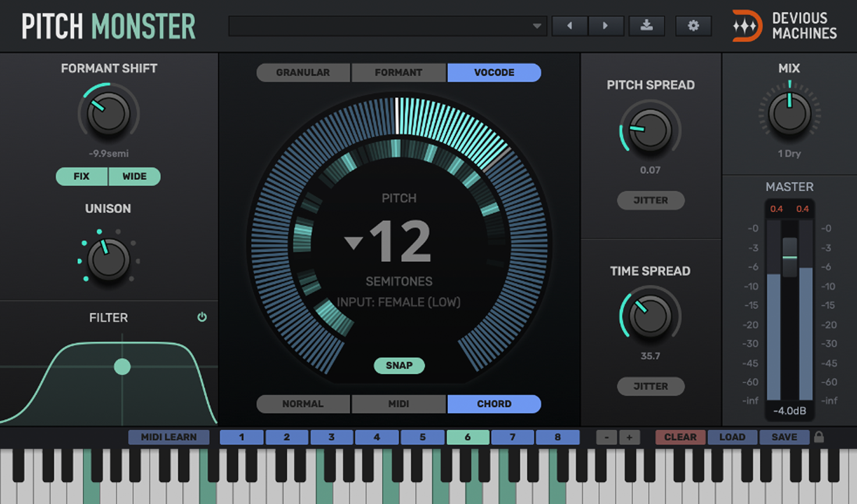Click the 35.7 time spread value
The height and width of the screenshot is (504, 857).
650,356
